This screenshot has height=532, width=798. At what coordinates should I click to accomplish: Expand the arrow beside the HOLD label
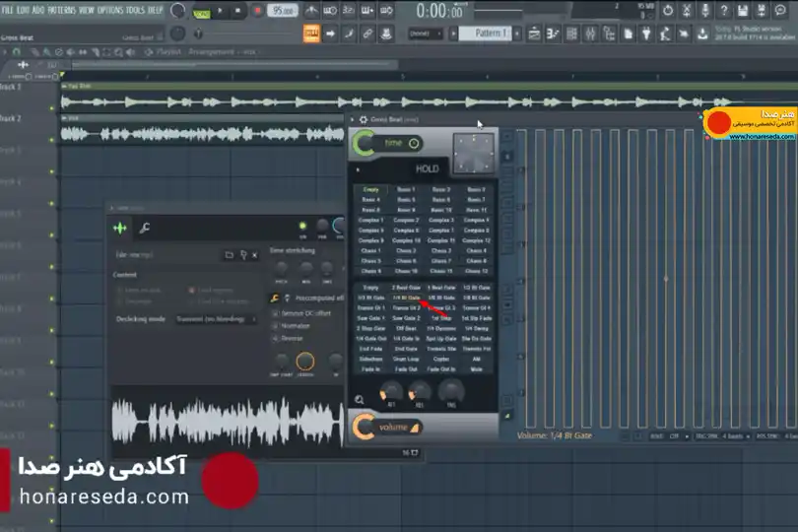pos(358,169)
